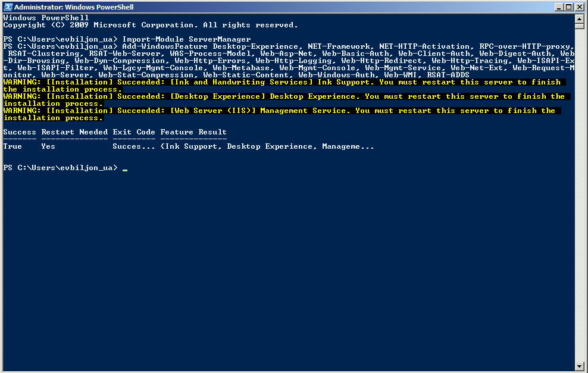
Task: Click the PowerShell icon in title bar
Action: 8,7
